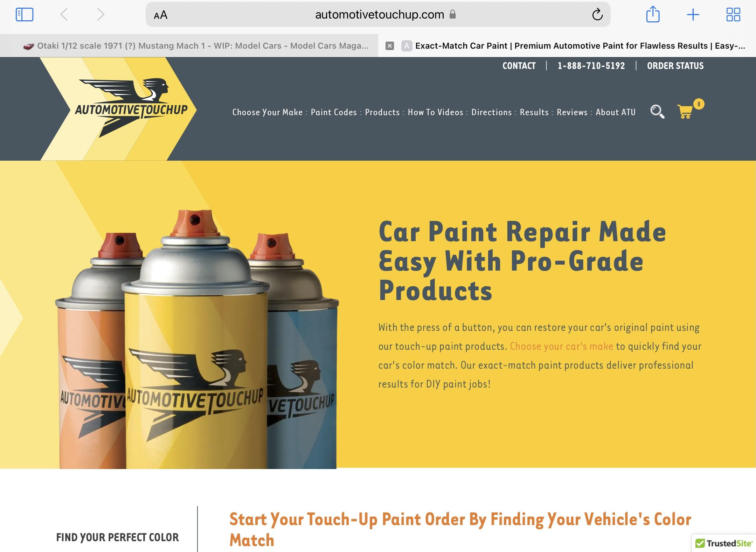Go to How To Videos

(435, 112)
